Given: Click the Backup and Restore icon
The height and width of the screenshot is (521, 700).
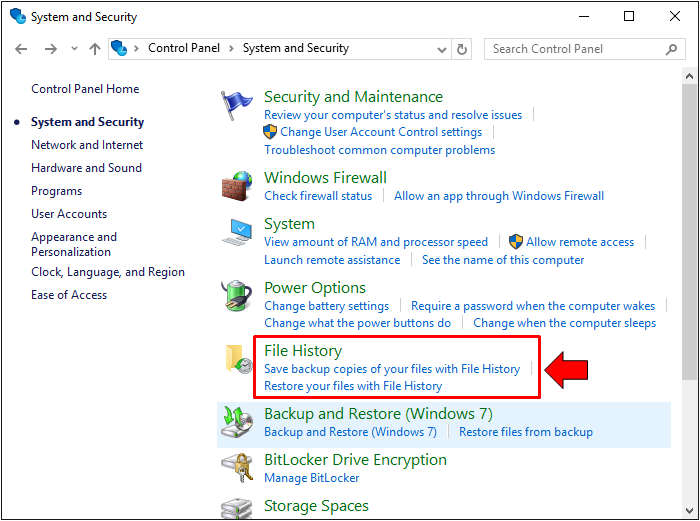Looking at the screenshot, I should point(237,422).
